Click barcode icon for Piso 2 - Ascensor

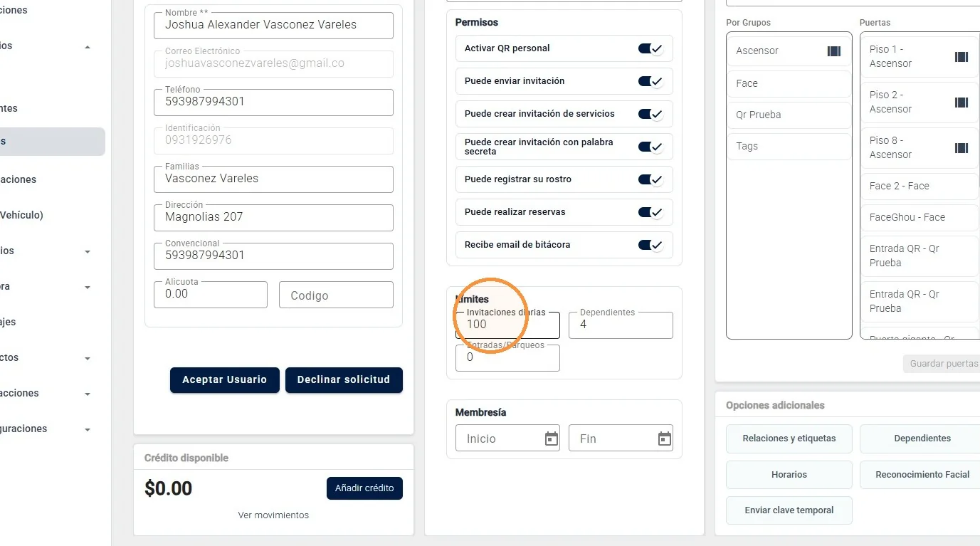pyautogui.click(x=961, y=103)
